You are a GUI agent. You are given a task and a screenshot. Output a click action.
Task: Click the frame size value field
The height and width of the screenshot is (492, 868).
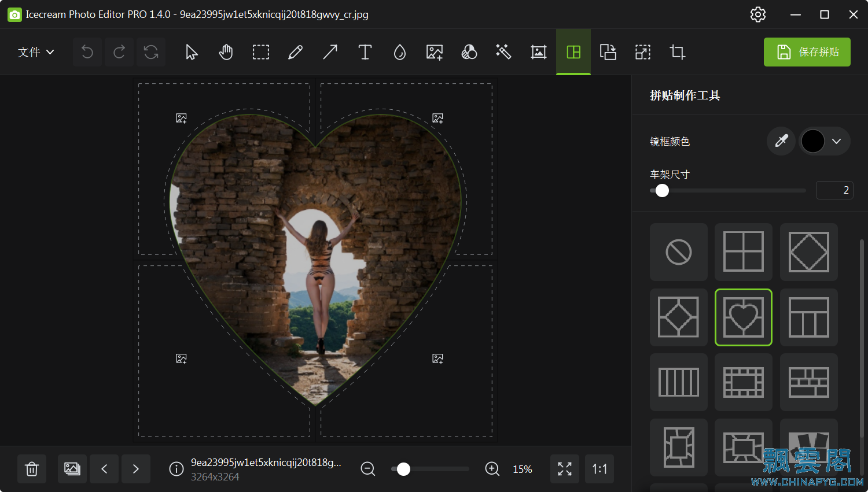[x=834, y=190]
